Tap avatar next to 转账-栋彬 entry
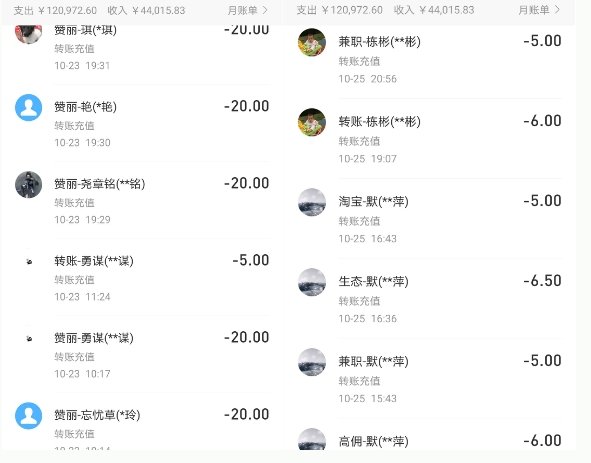Screen dimensions: 591x463 [312, 122]
